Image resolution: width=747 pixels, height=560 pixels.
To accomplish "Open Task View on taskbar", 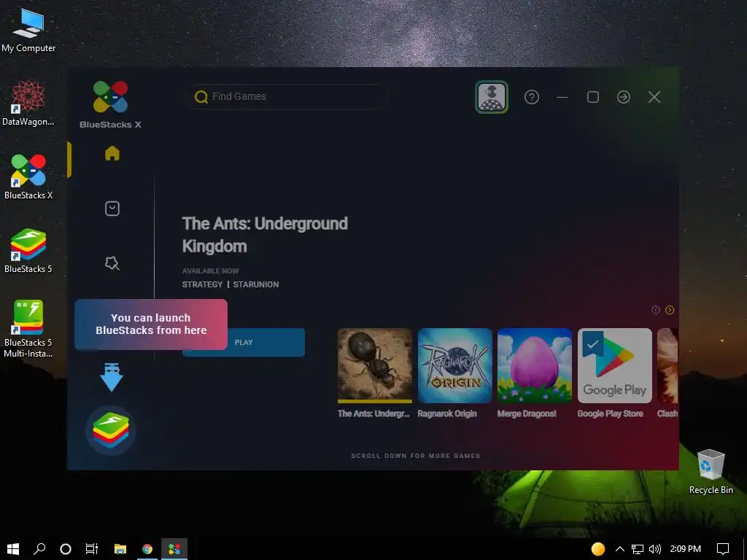I will [x=91, y=548].
